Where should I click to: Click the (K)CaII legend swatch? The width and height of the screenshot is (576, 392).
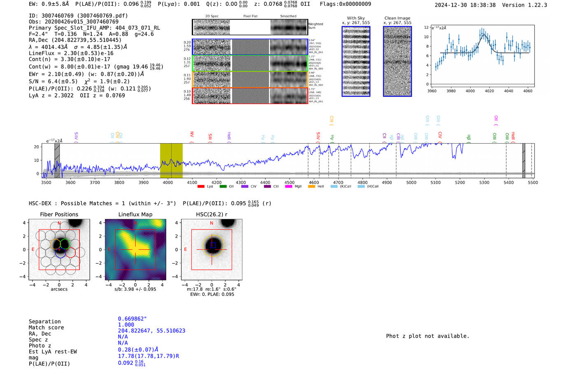point(334,186)
